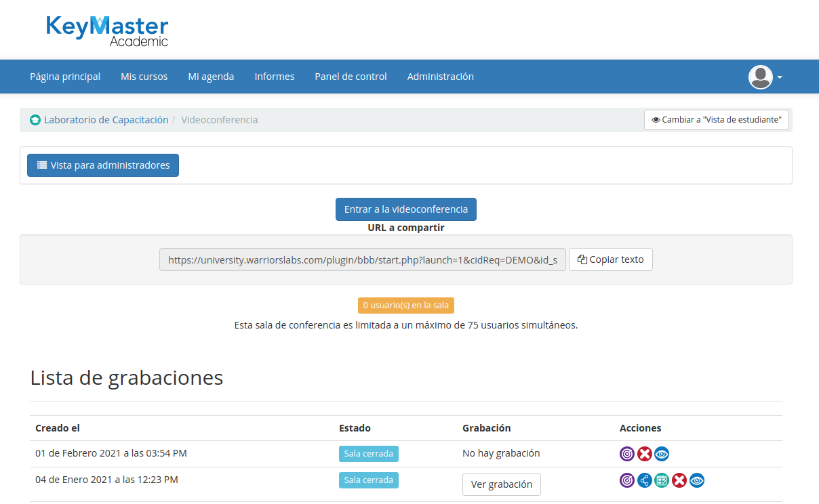819x504 pixels.
Task: Click the videoconference share URL field
Action: [x=362, y=260]
